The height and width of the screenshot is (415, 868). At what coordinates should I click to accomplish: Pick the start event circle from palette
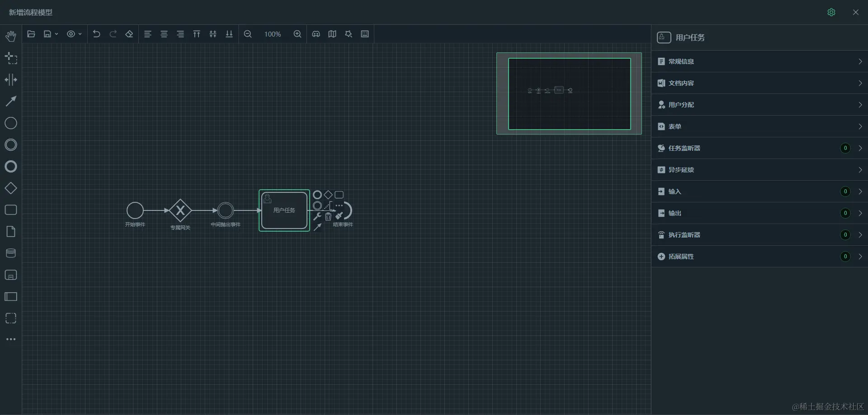coord(10,123)
